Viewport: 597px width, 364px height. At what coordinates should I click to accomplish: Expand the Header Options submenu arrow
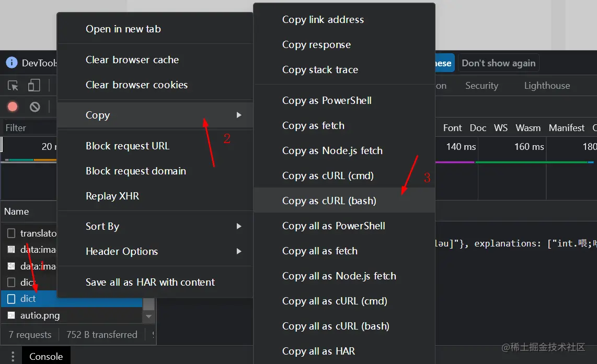tap(239, 251)
